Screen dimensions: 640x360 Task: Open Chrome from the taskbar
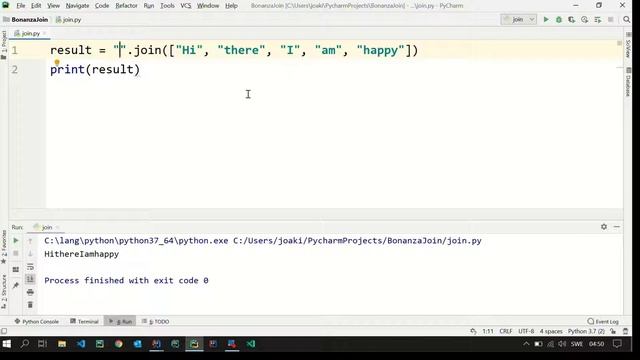click(119, 344)
